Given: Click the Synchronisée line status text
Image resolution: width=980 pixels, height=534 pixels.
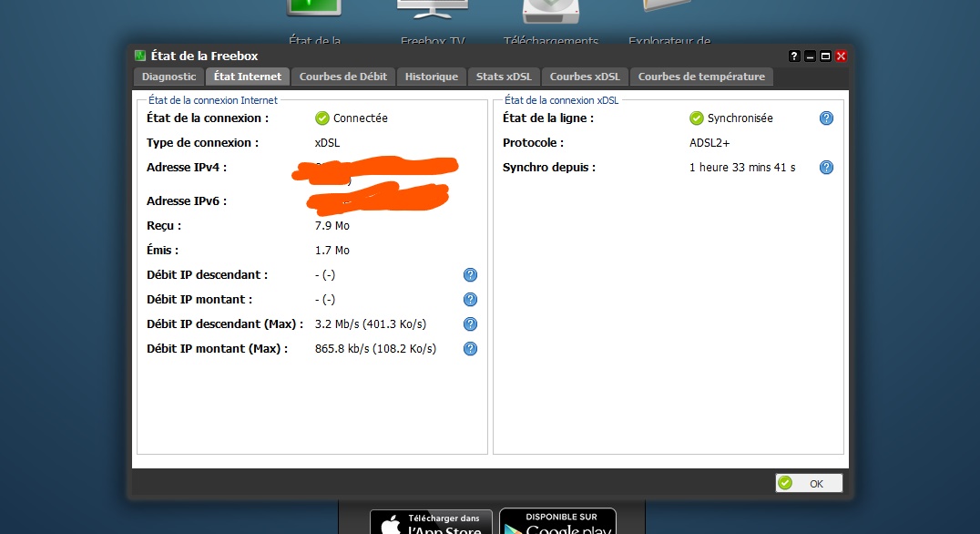Looking at the screenshot, I should tap(740, 118).
